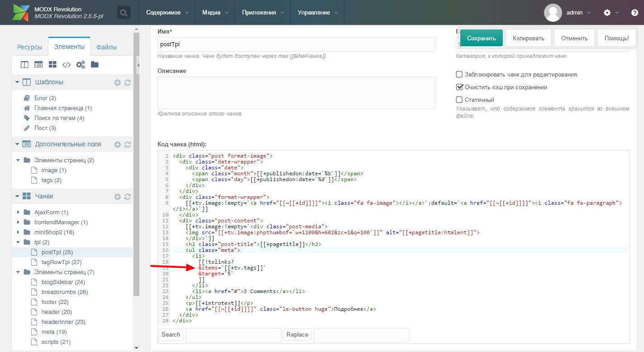The image size is (644, 352).
Task: Add new item in Дополнительные поля section
Action: tap(117, 145)
